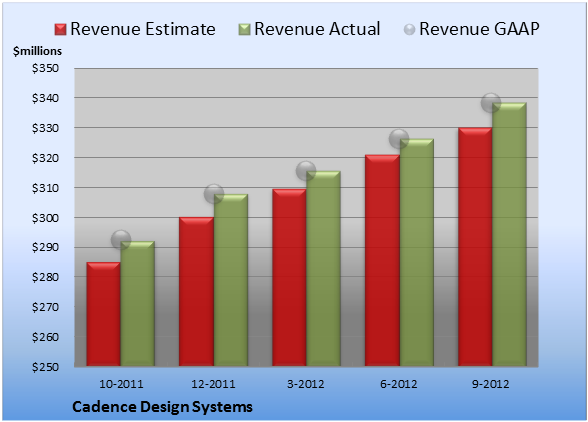Image resolution: width=588 pixels, height=422 pixels.
Task: Select the red estimate bar for 12-2011
Action: (196, 291)
